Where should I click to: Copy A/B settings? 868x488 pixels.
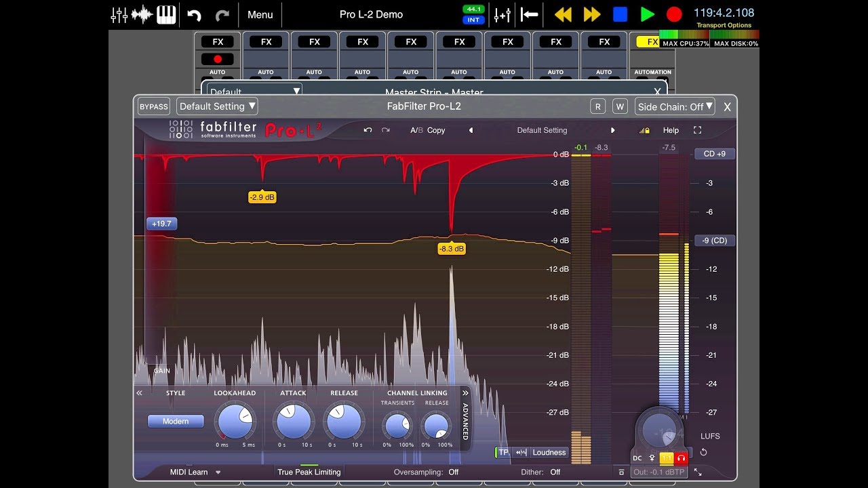tap(436, 130)
